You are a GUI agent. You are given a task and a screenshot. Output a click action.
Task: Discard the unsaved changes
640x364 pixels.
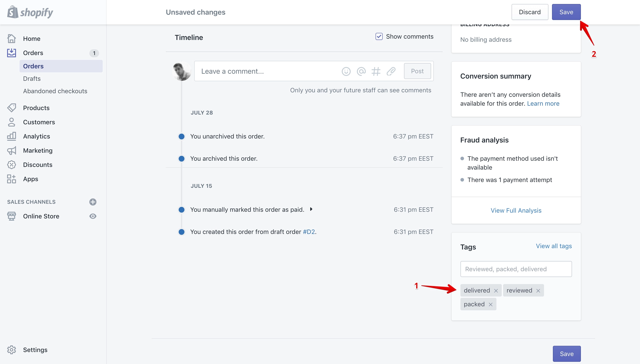(530, 12)
